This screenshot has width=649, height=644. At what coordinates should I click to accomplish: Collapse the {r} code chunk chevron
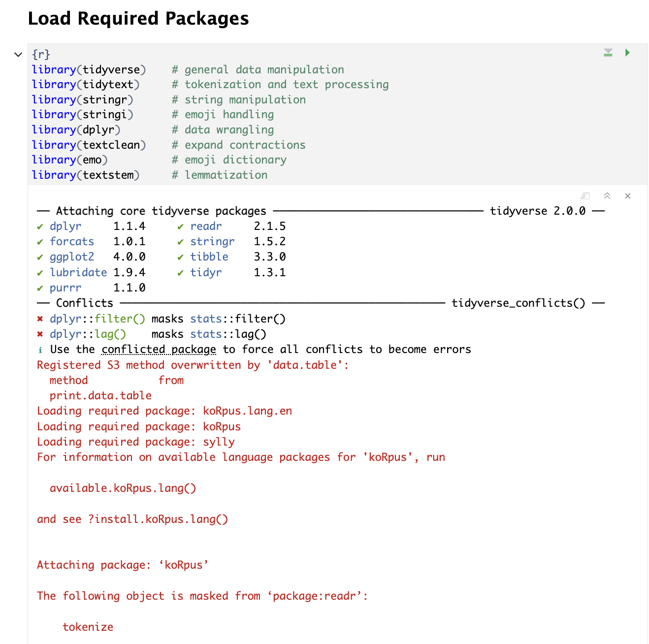pyautogui.click(x=18, y=55)
